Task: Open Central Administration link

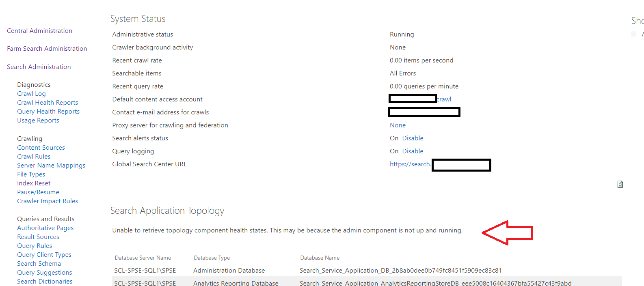Action: pos(39,31)
